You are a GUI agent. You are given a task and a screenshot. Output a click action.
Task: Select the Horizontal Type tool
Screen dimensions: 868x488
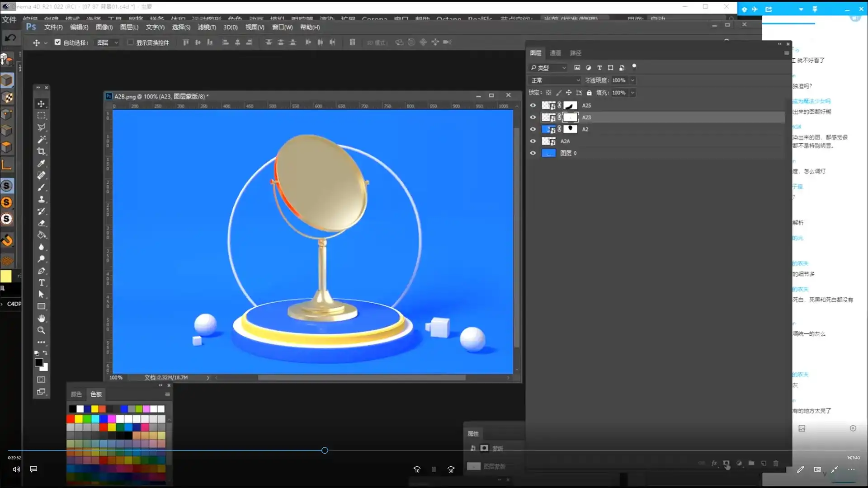click(x=41, y=282)
